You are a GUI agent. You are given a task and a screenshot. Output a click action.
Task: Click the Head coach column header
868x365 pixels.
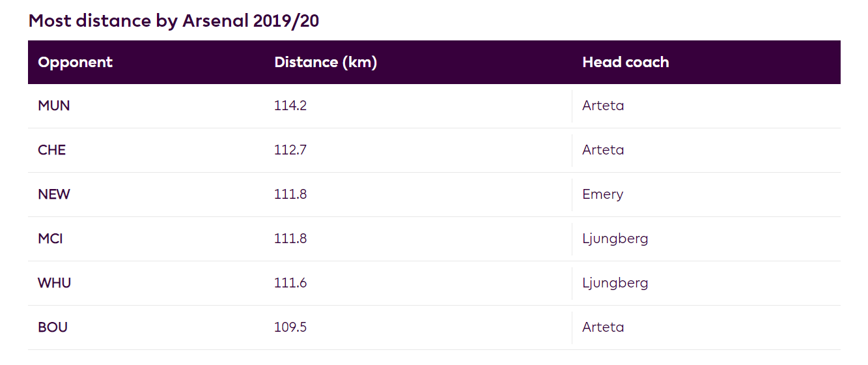(625, 63)
